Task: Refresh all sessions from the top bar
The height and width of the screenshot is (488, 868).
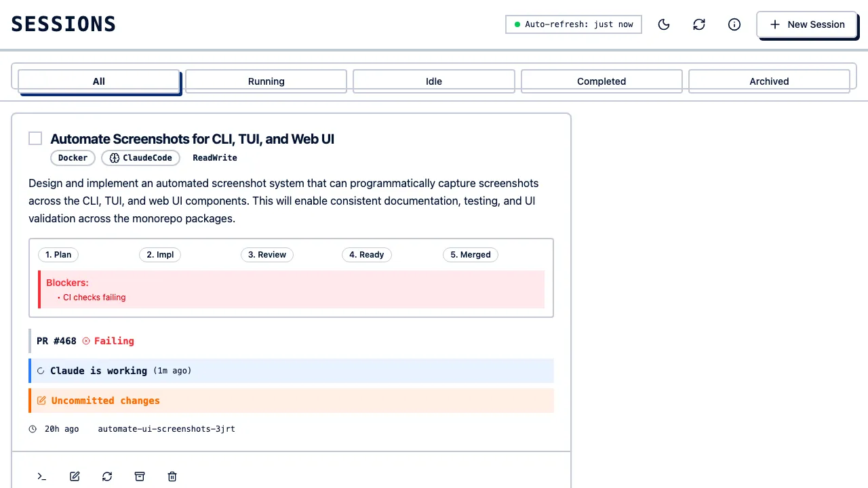Action: pyautogui.click(x=699, y=24)
